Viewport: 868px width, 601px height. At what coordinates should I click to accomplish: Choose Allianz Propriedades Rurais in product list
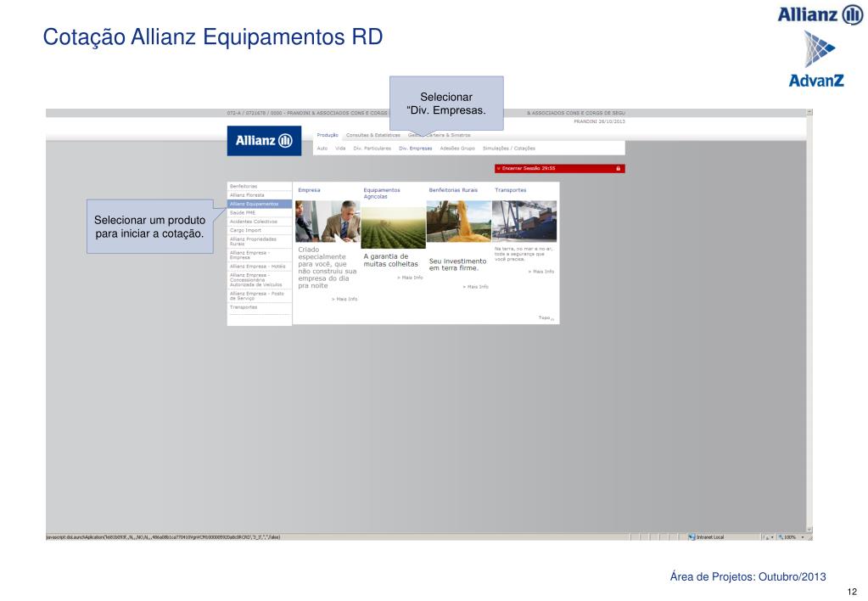(260, 242)
